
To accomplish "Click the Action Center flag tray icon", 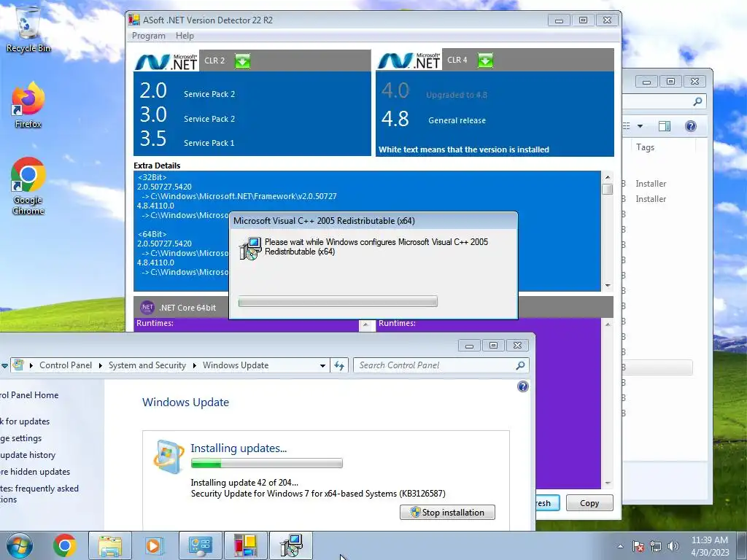I will [x=638, y=546].
